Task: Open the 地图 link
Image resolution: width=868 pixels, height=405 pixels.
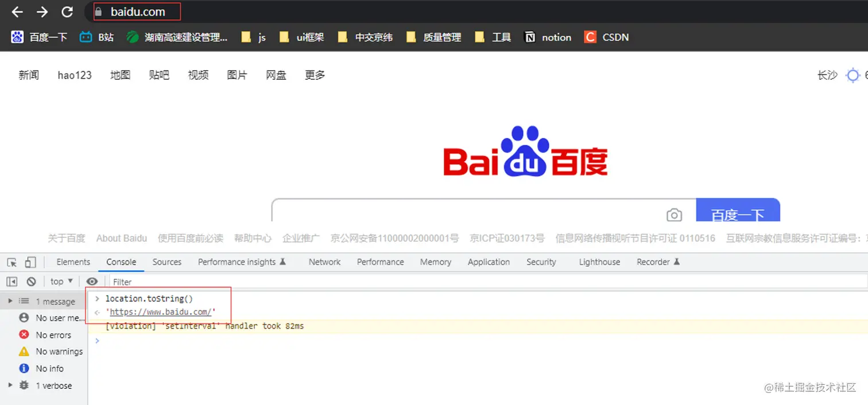Action: [121, 75]
